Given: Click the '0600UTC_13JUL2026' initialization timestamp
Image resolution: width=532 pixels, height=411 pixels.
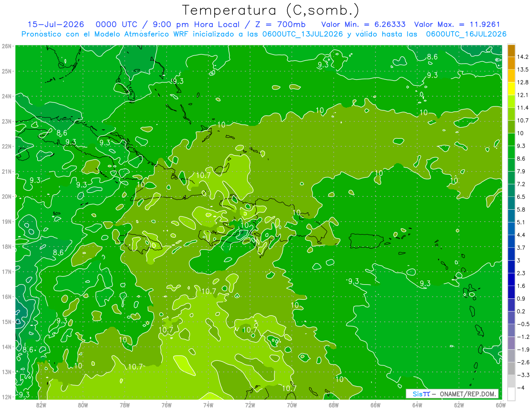Looking at the screenshot, I should 302,34.
